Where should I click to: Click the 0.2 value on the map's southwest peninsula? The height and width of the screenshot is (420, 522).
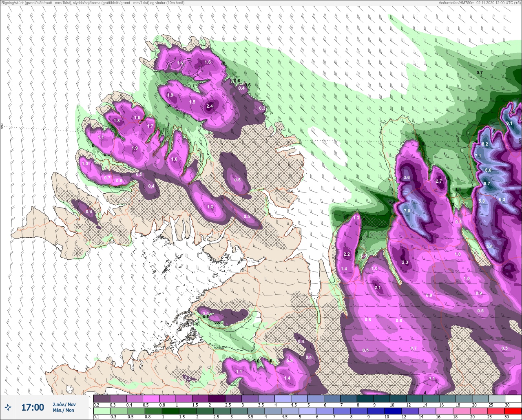click(188, 378)
